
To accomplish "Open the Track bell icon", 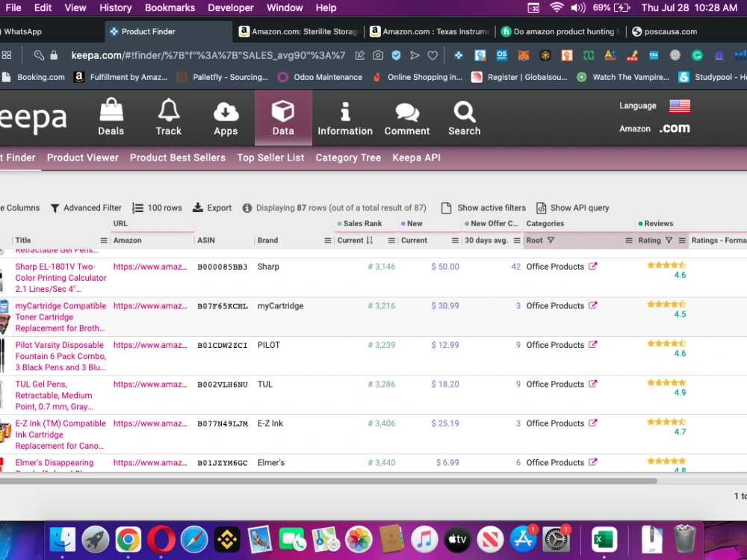I will tap(169, 117).
